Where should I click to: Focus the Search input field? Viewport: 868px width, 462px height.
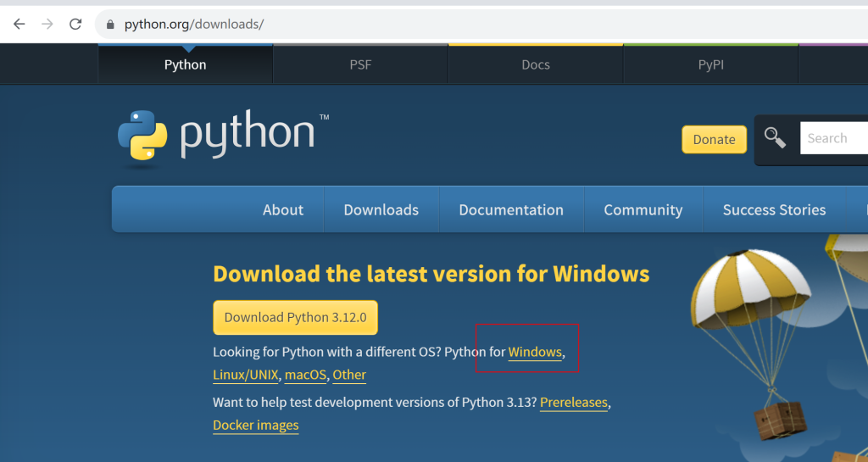tap(834, 138)
